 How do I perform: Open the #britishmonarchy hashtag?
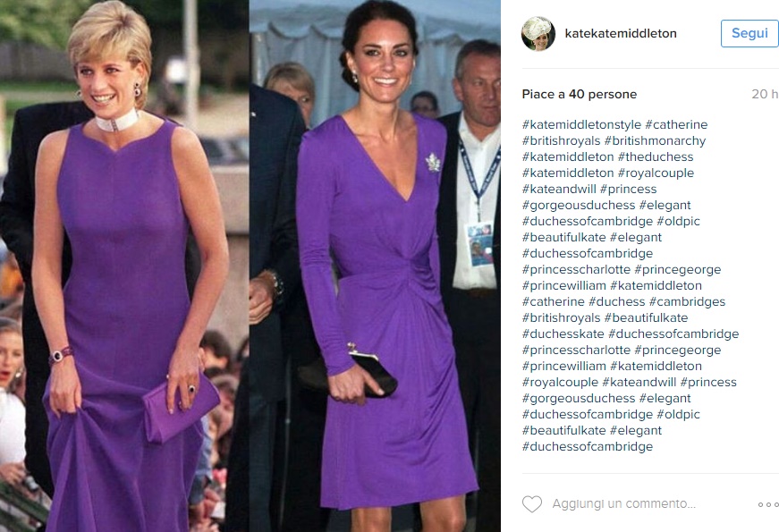655,141
